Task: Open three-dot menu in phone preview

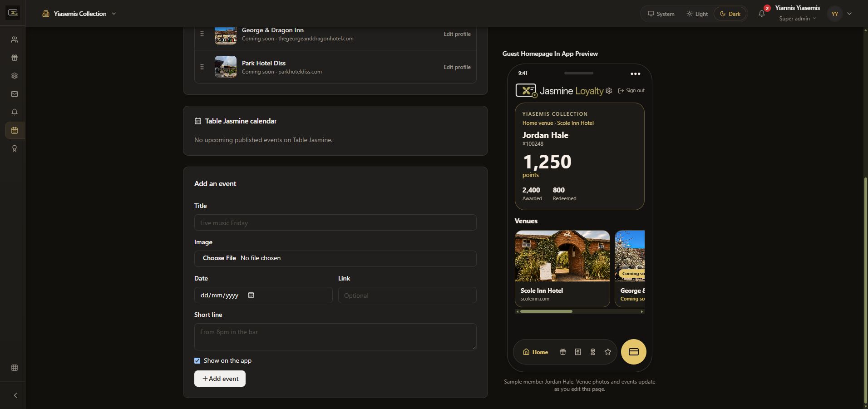Action: click(x=636, y=74)
